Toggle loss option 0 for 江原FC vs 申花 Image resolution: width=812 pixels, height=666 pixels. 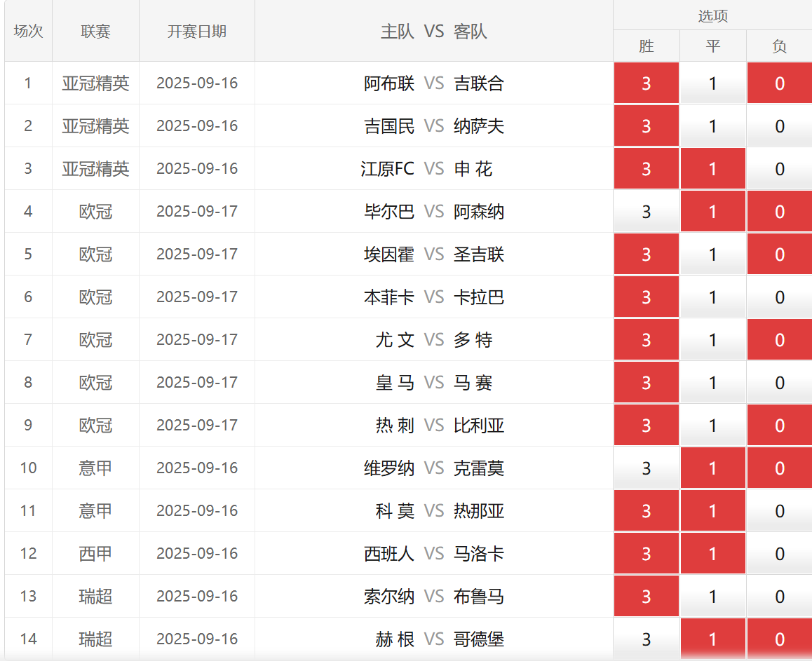779,168
